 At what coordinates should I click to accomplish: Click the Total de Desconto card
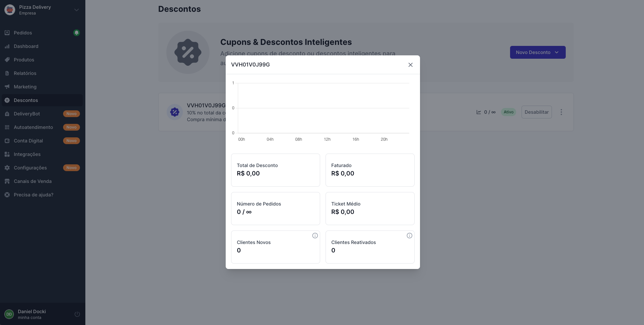pyautogui.click(x=276, y=170)
